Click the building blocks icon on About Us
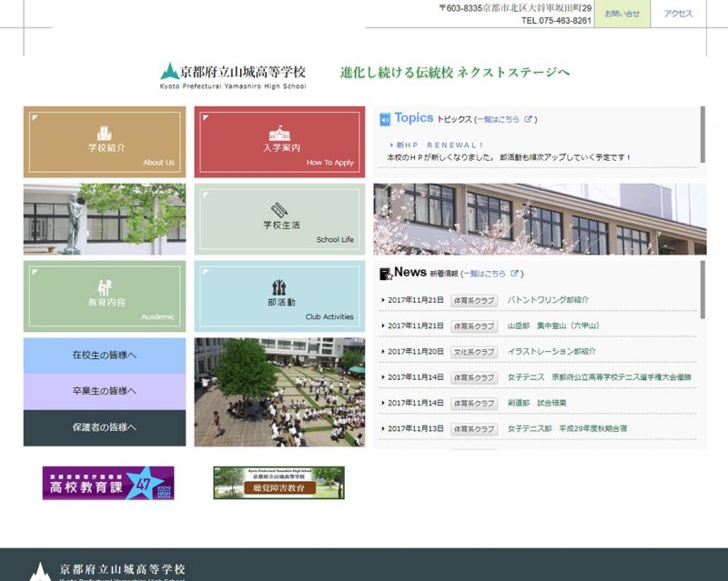 point(105,133)
